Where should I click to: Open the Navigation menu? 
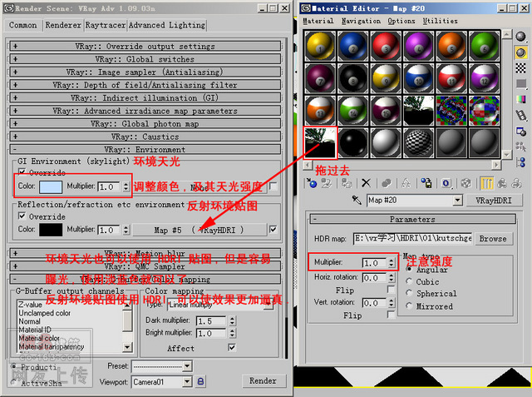(x=361, y=21)
